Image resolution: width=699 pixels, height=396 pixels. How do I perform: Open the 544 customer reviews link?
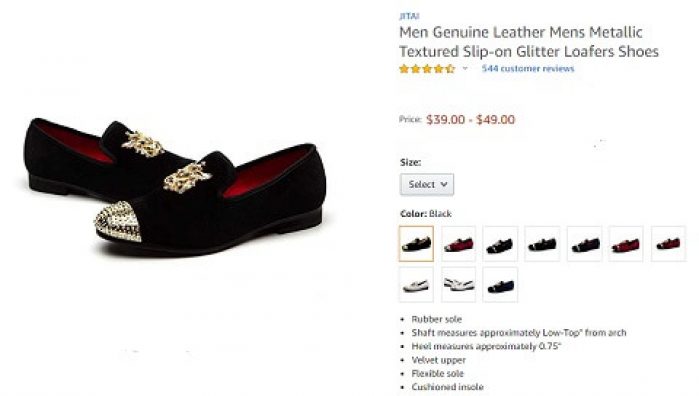528,69
